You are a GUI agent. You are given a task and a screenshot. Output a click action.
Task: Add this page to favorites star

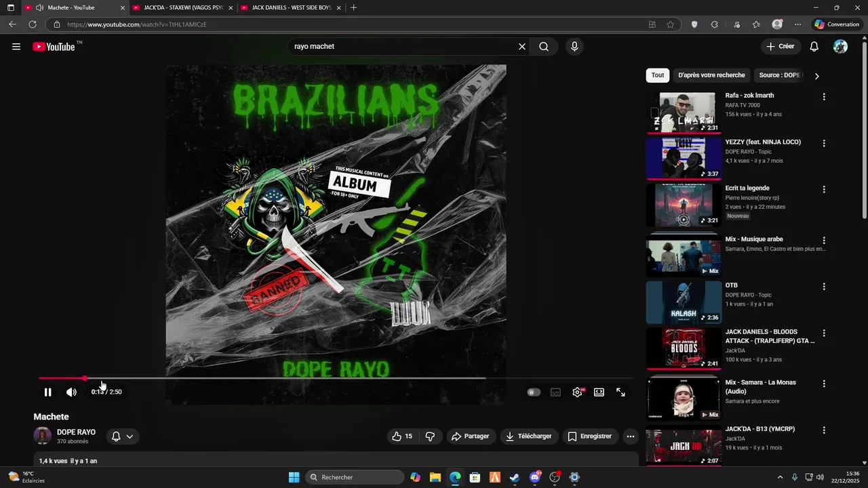(671, 24)
